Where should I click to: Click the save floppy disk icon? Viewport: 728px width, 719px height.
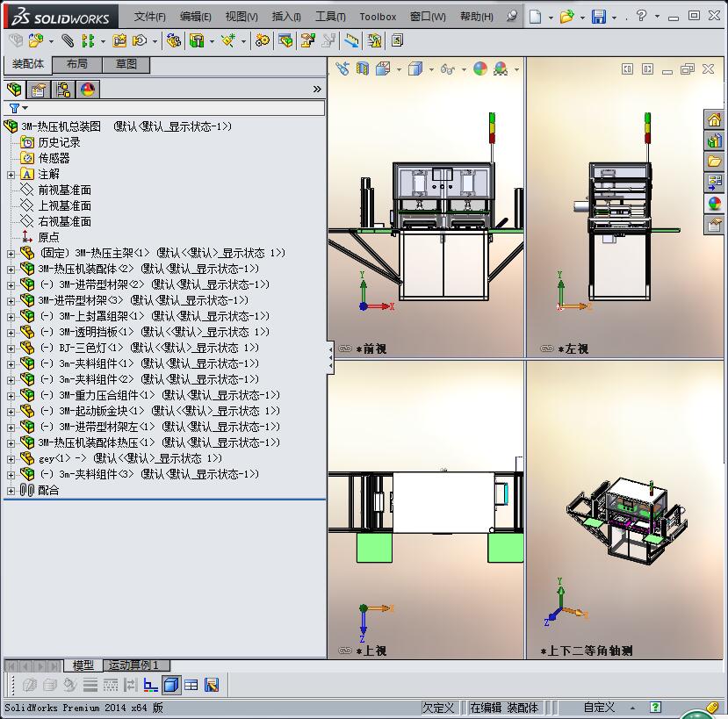click(599, 17)
